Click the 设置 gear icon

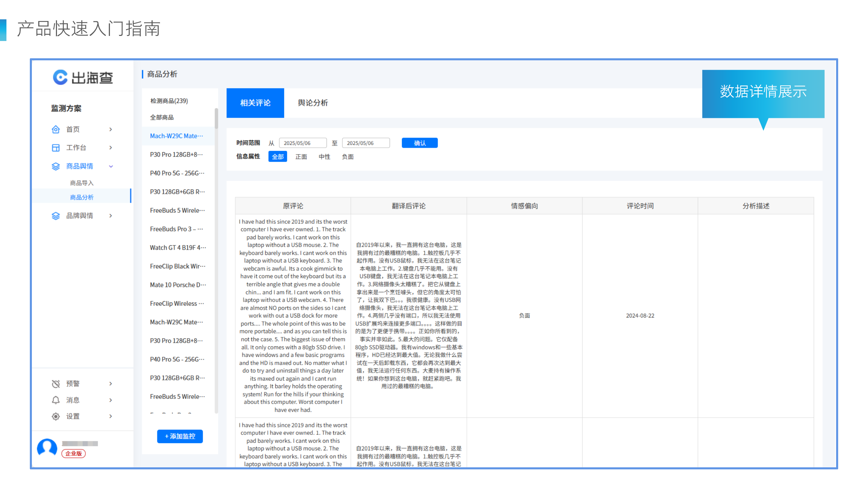pos(56,416)
